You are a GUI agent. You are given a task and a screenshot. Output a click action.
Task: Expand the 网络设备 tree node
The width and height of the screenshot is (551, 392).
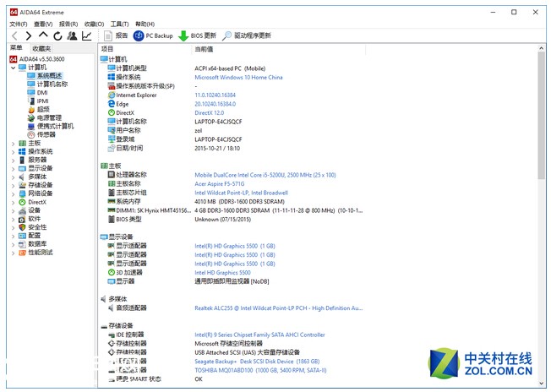(x=13, y=194)
